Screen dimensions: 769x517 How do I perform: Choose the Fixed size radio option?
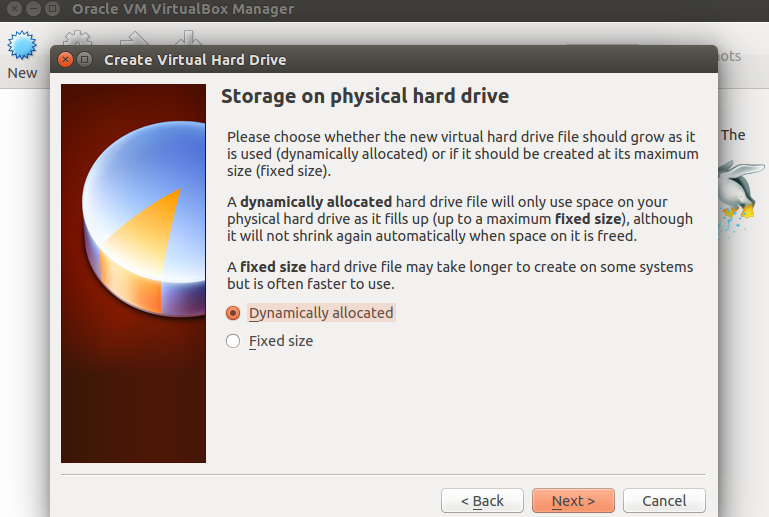[x=233, y=341]
